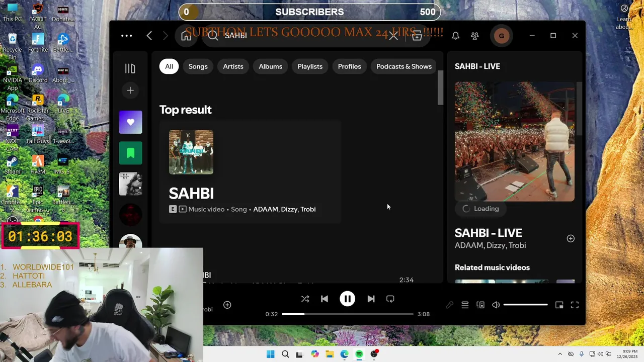Open Rockstar Games desktop shortcut
Image resolution: width=644 pixels, height=362 pixels.
click(x=38, y=108)
